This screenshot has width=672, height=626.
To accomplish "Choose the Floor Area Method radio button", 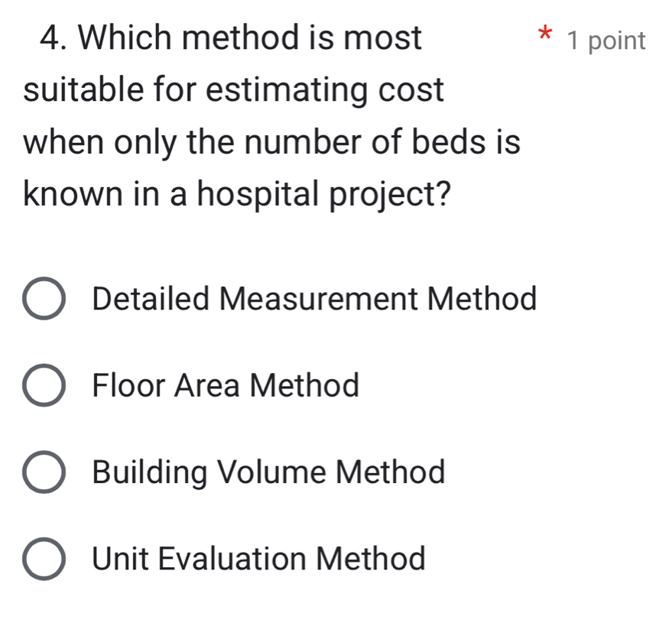I will [x=44, y=385].
